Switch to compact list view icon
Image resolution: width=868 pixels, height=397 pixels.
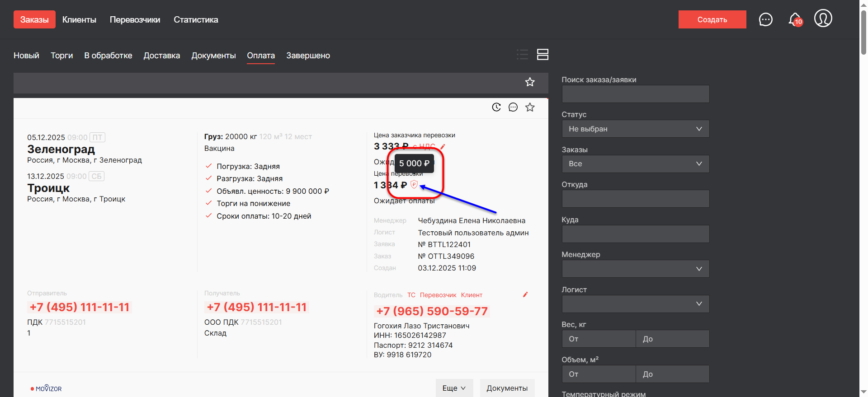[522, 55]
